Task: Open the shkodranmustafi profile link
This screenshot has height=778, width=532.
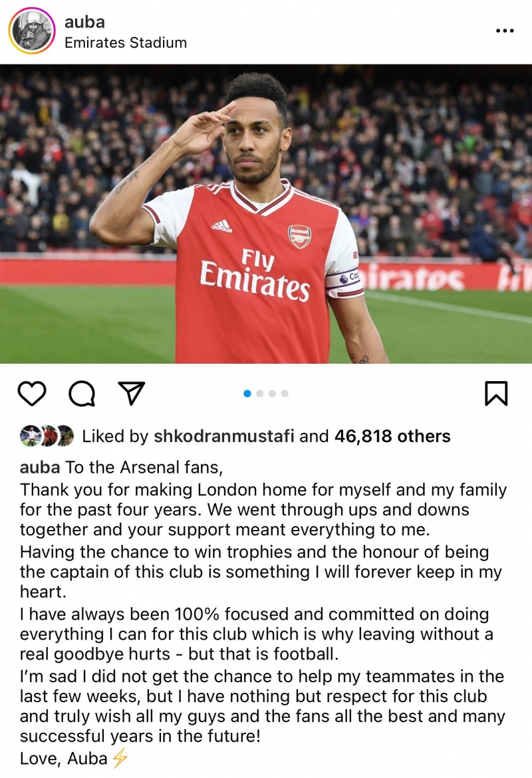Action: coord(224,436)
